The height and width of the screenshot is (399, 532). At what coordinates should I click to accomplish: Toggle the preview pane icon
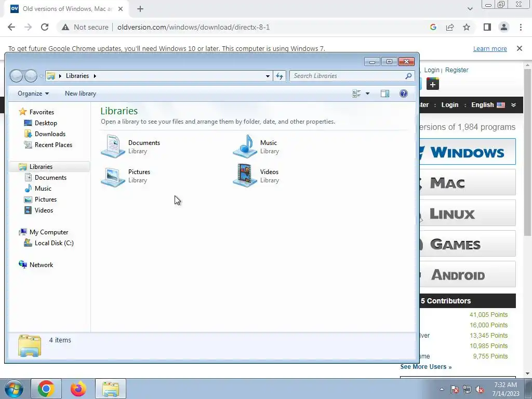click(385, 94)
